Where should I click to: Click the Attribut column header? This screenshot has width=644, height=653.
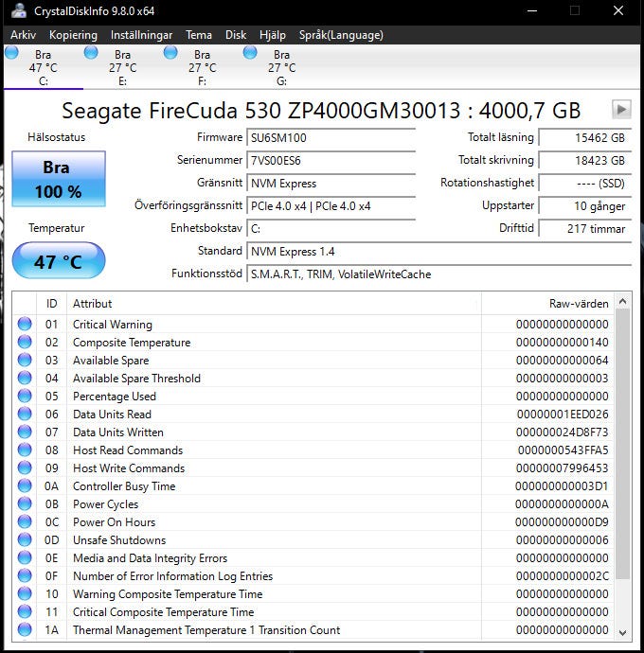[x=274, y=303]
